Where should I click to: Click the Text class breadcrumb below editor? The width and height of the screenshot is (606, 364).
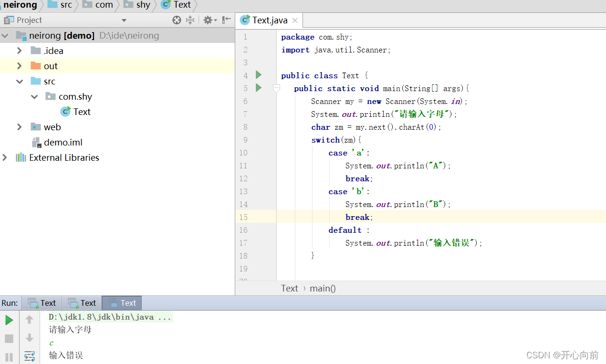pos(289,288)
